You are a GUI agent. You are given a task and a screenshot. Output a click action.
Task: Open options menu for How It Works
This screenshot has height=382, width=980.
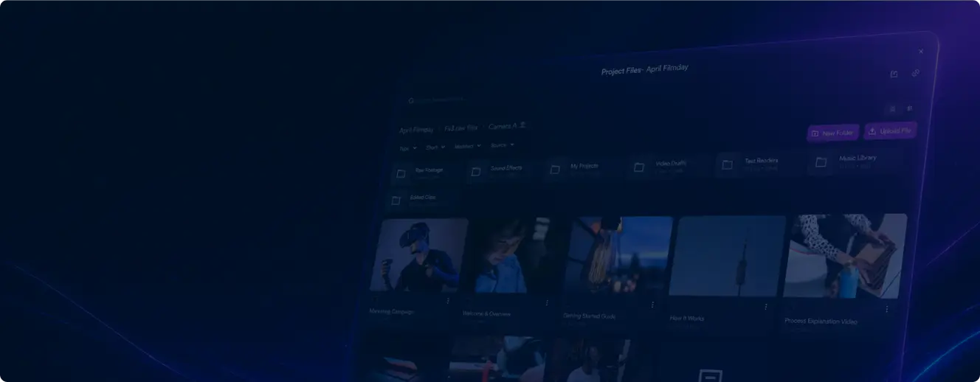coord(765,307)
